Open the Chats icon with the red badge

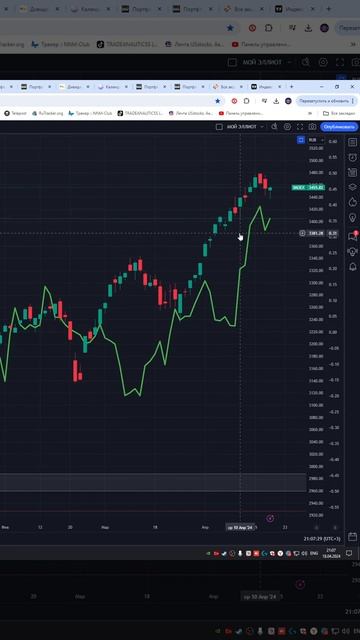352,236
